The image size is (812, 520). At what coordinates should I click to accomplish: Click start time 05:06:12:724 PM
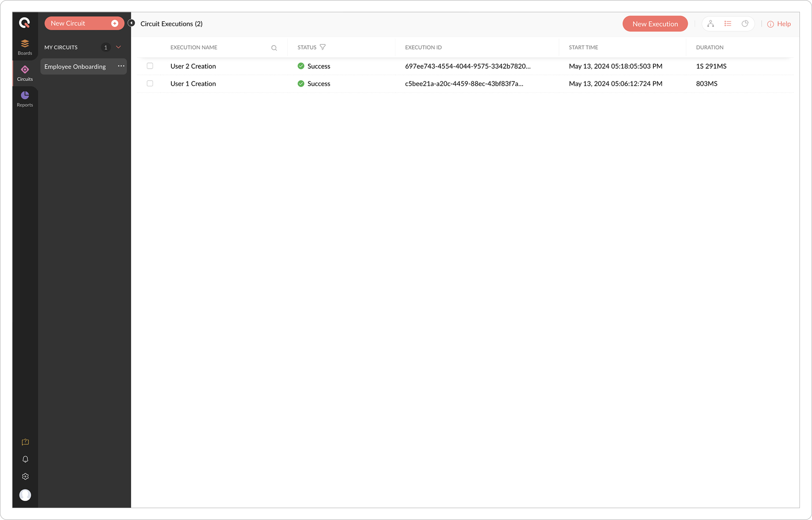615,84
